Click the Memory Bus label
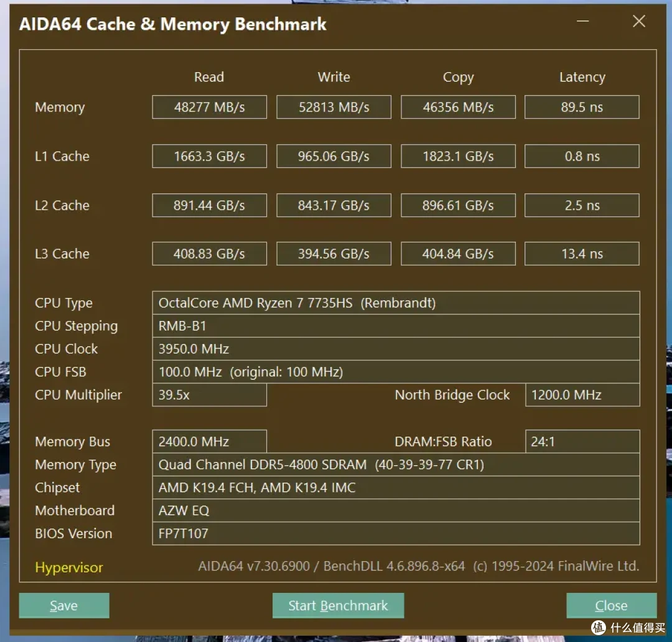 (x=72, y=442)
